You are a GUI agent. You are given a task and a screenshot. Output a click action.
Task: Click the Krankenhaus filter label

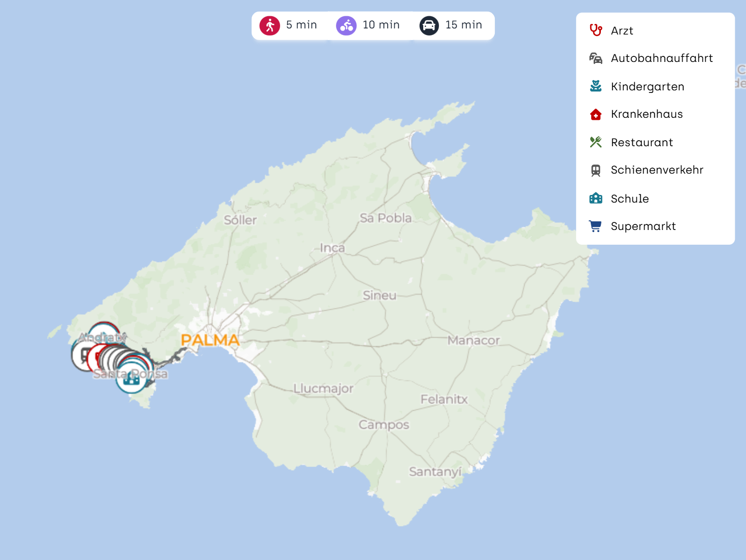[647, 114]
